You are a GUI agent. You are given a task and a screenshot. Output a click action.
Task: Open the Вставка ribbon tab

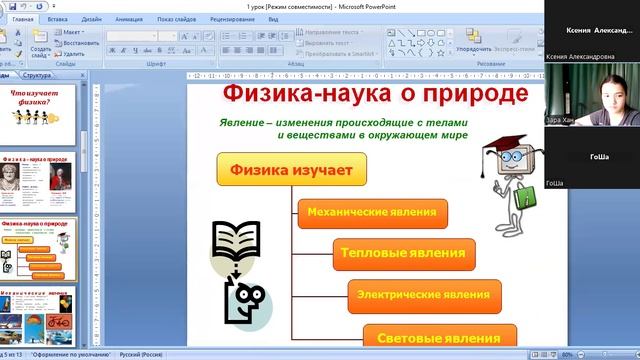point(58,19)
